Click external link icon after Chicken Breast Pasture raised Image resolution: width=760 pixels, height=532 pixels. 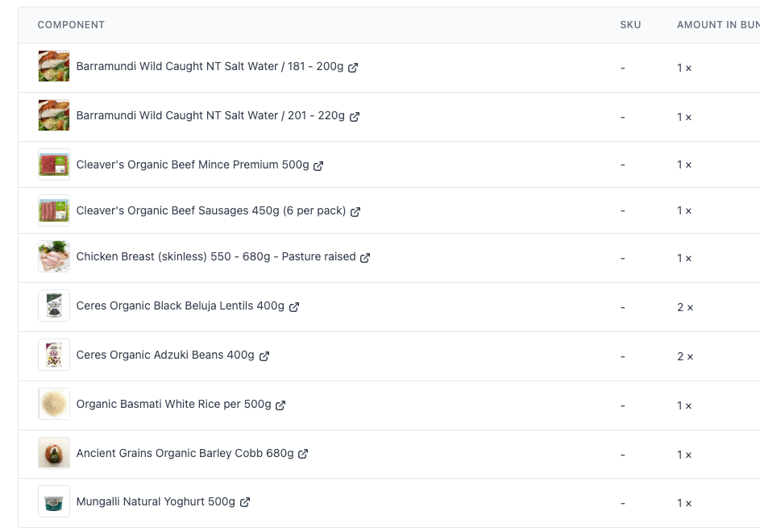365,257
